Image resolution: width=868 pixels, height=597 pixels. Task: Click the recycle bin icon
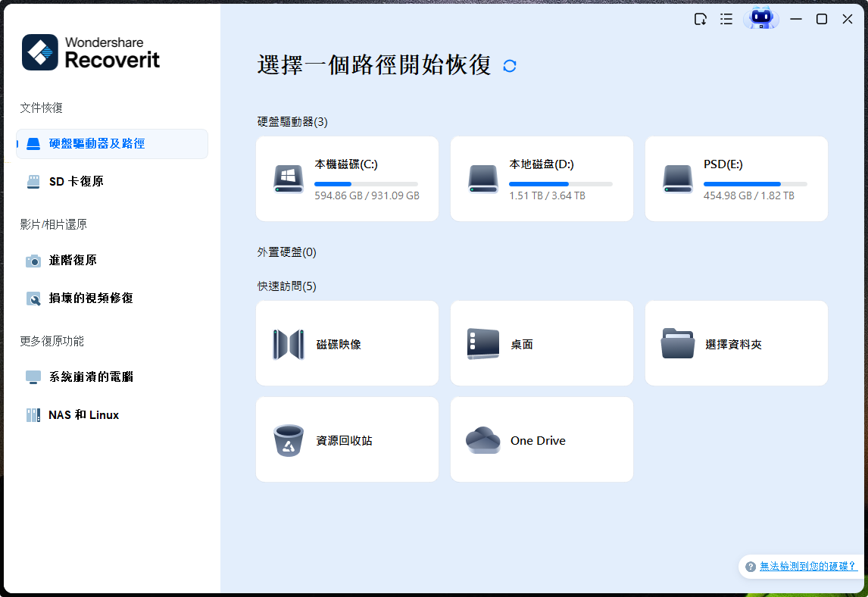pos(289,441)
